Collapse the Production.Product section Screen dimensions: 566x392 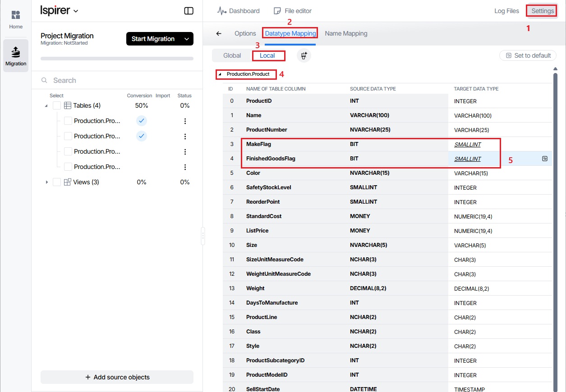220,74
